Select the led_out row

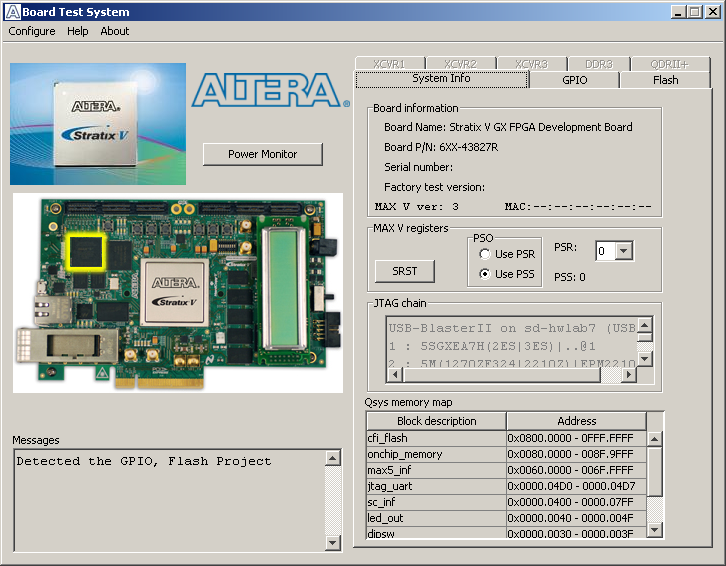click(x=506, y=518)
